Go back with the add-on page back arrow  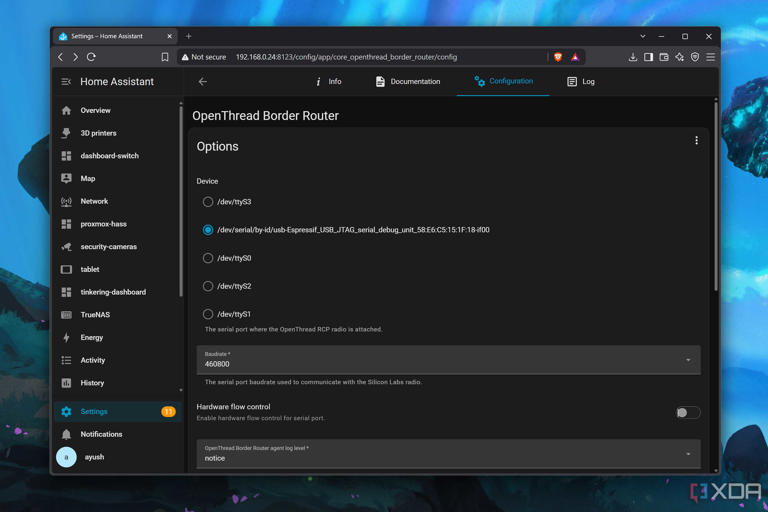pos(203,82)
